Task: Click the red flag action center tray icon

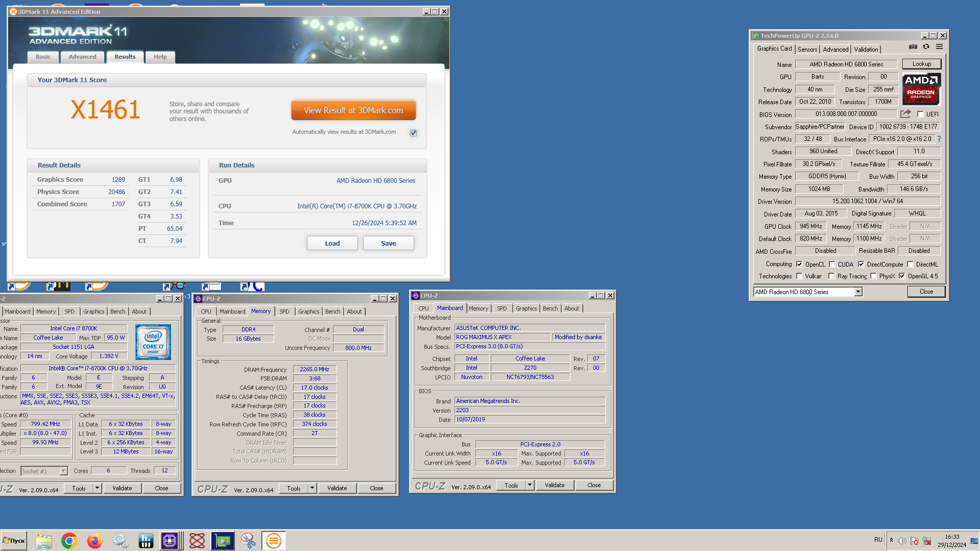Action: point(914,541)
